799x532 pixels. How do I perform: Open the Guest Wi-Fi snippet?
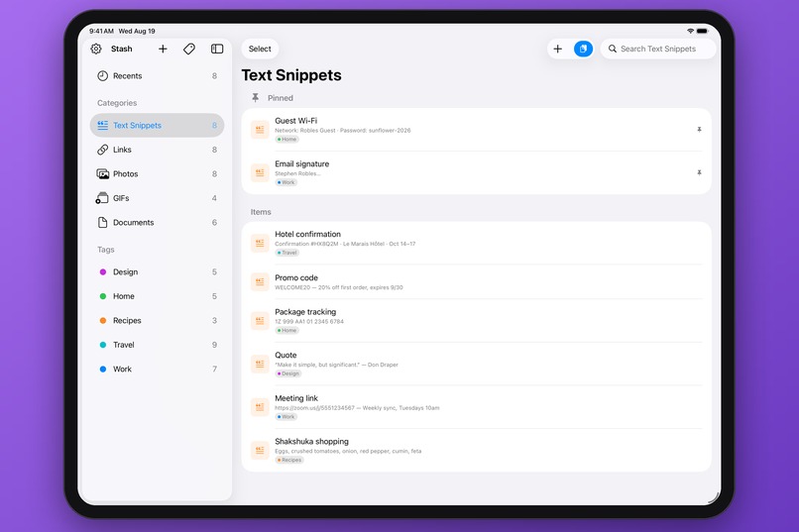(477, 130)
